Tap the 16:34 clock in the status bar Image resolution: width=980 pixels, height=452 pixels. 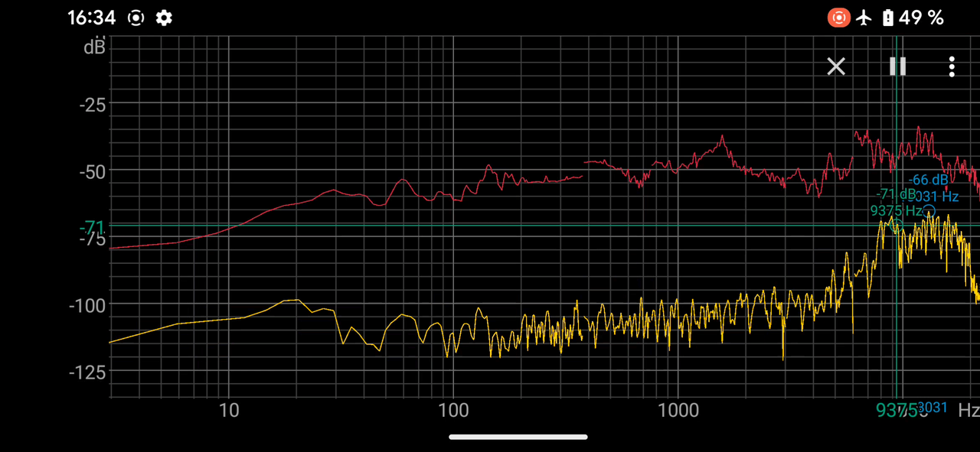91,18
